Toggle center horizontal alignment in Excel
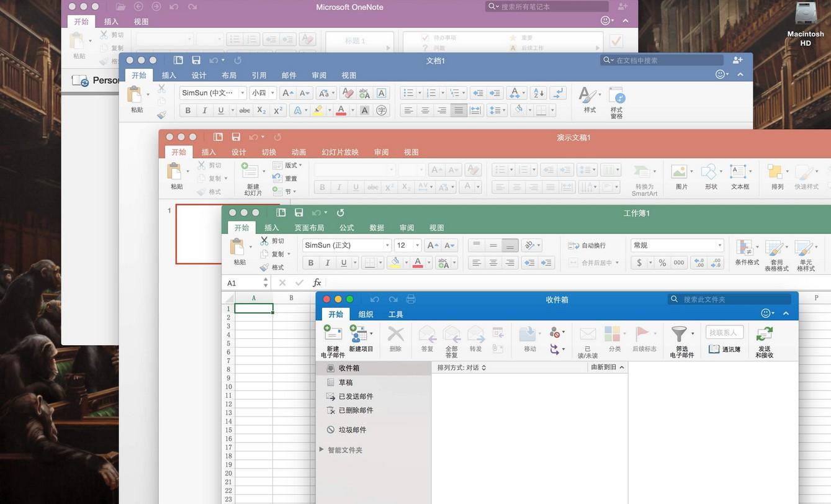This screenshot has height=504, width=831. pos(493,263)
